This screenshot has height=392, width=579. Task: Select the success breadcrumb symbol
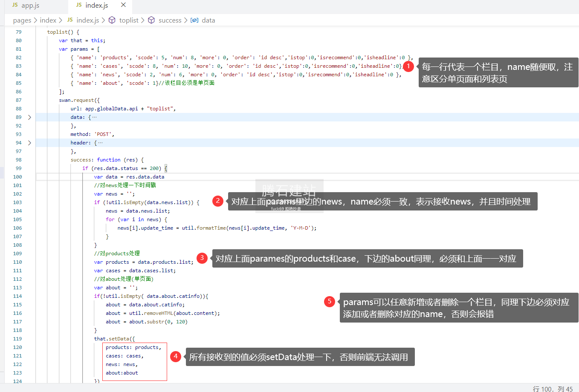tap(170, 20)
